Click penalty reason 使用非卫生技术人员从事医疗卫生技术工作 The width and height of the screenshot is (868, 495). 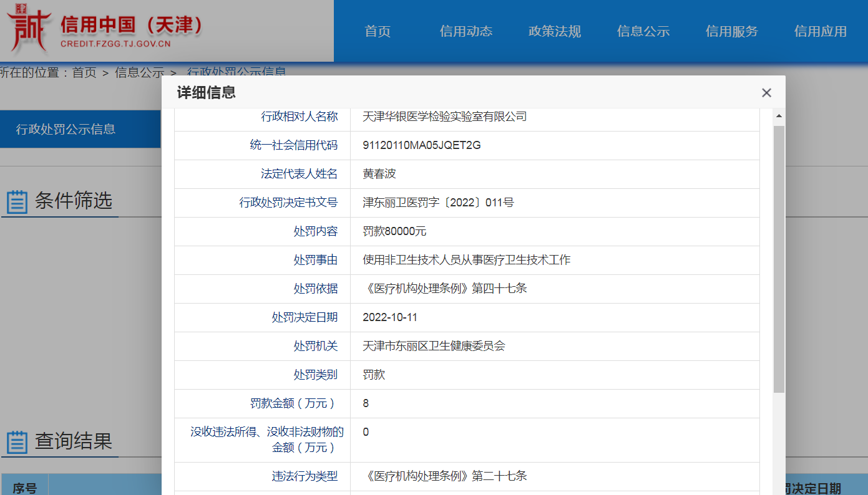point(467,260)
